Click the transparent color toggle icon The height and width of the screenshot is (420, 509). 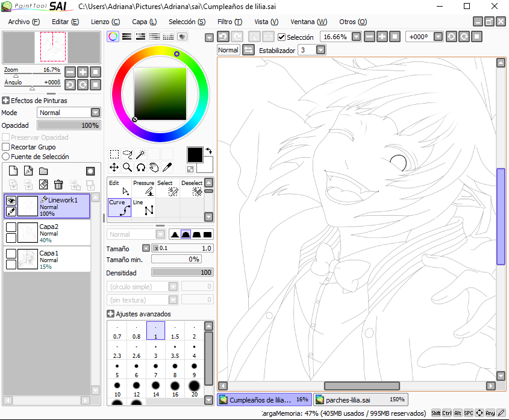(190, 169)
